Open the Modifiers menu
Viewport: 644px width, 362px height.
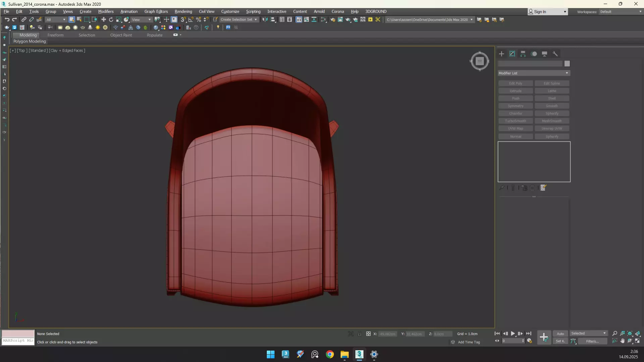pos(106,11)
